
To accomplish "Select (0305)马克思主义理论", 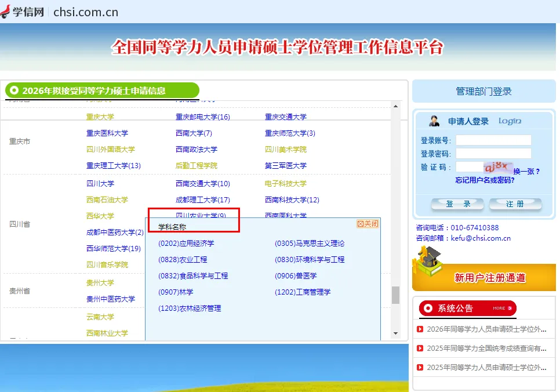I will pyautogui.click(x=310, y=244).
